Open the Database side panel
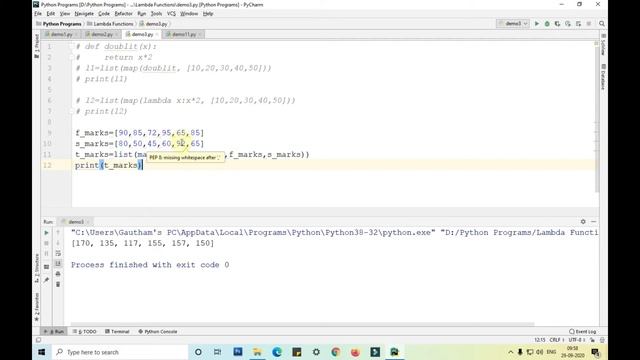 [x=603, y=77]
